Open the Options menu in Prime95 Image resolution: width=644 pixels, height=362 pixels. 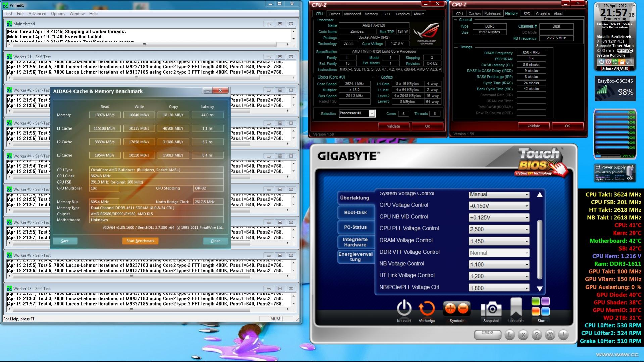click(58, 14)
